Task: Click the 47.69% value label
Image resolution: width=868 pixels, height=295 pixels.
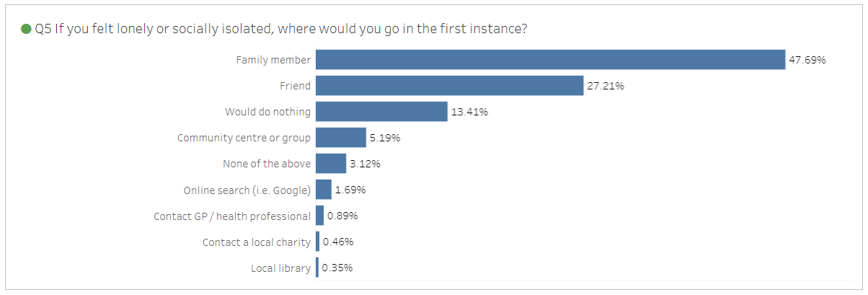Action: click(x=807, y=60)
